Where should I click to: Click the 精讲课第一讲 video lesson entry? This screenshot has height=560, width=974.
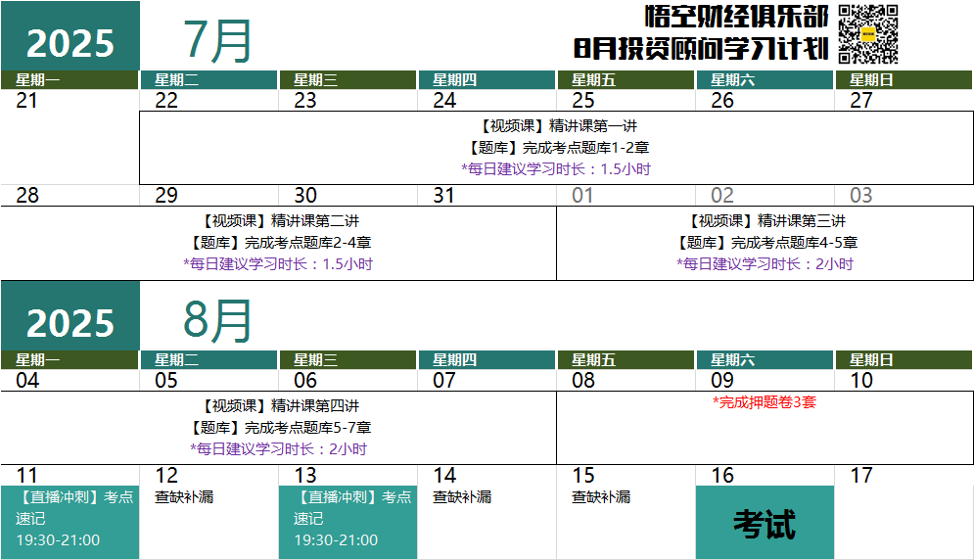(558, 126)
